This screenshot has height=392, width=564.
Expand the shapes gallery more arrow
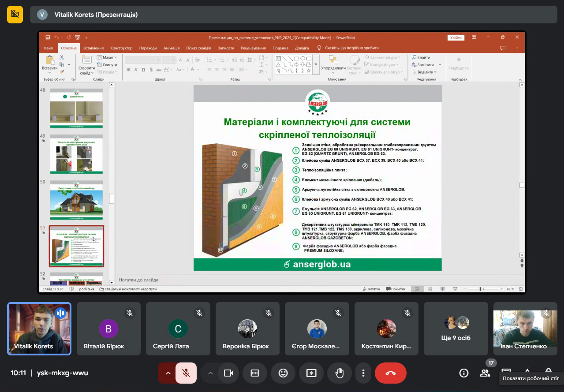point(316,64)
